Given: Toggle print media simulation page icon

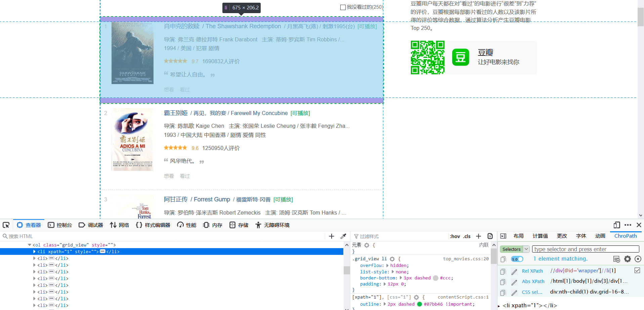Looking at the screenshot, I should [x=490, y=236].
